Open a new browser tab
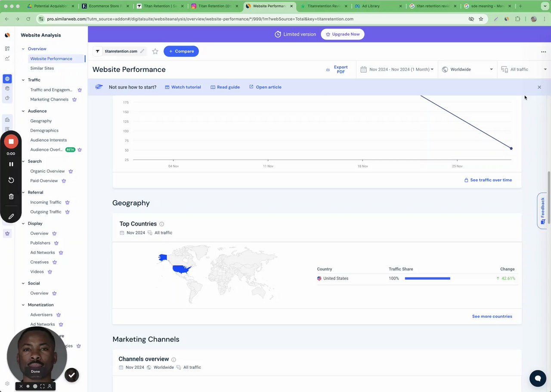The width and height of the screenshot is (551, 392). [520, 6]
